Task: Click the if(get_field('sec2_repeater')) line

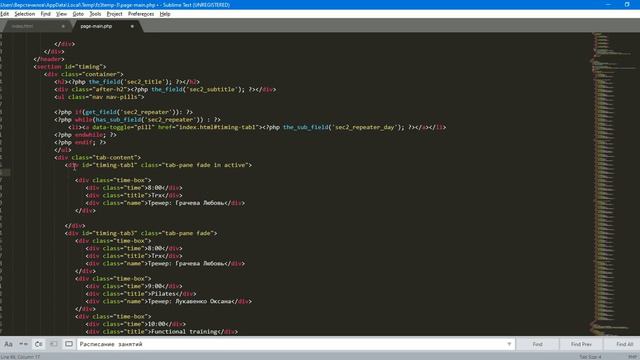Action: coord(123,112)
